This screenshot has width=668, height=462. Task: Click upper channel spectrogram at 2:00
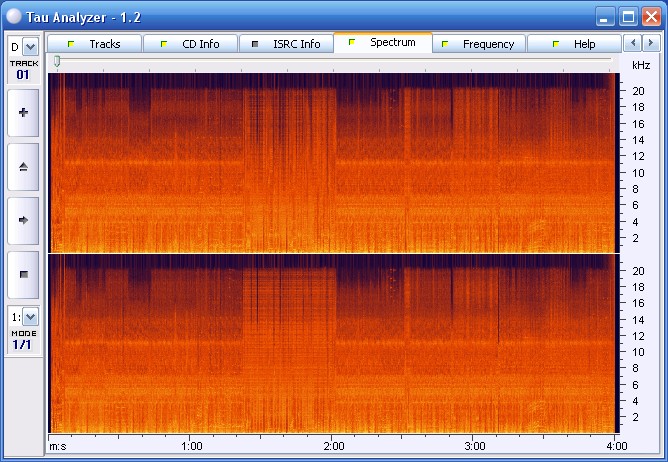(x=334, y=162)
